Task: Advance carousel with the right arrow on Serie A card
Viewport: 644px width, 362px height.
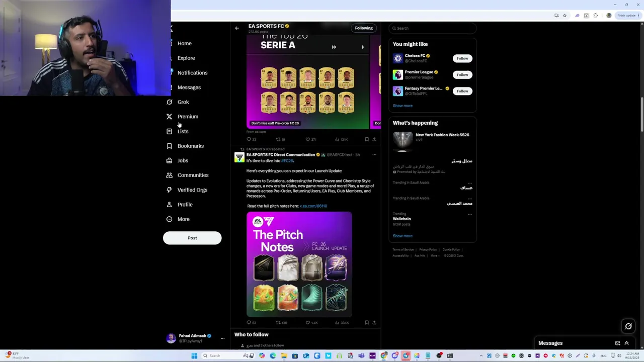Action: [x=363, y=47]
